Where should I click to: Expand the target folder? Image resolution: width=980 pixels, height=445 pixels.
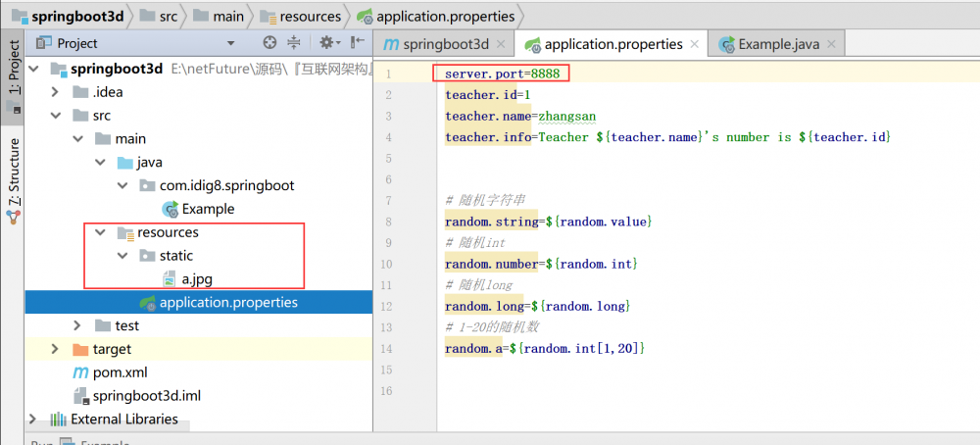tap(57, 349)
